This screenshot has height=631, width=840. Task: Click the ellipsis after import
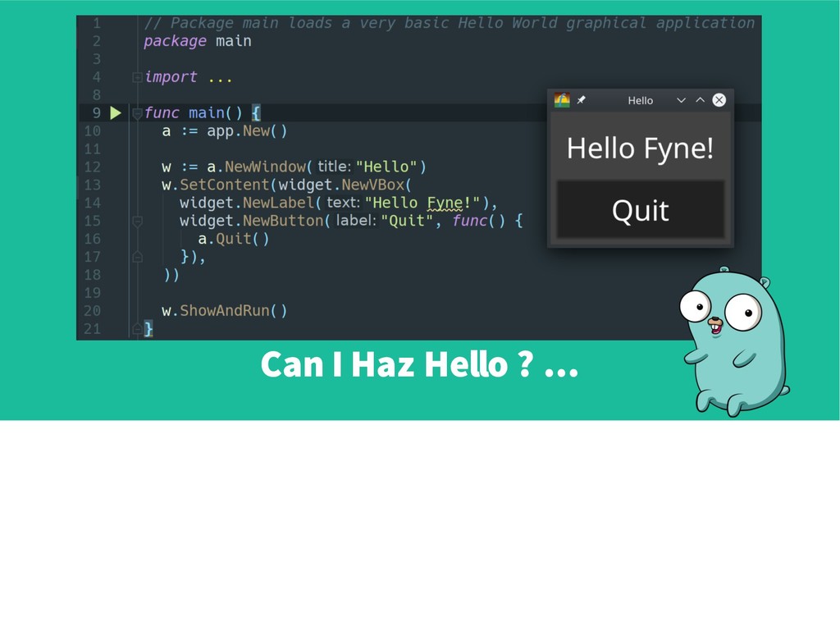[x=220, y=78]
